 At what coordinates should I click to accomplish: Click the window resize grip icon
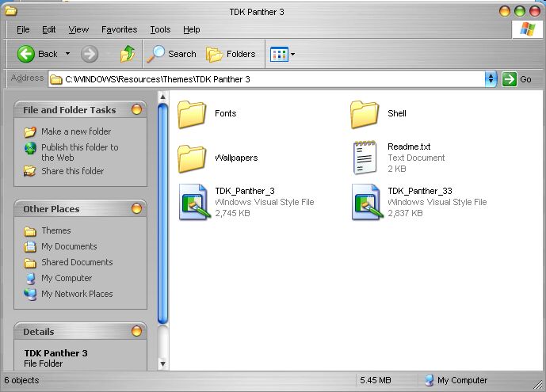click(x=539, y=384)
